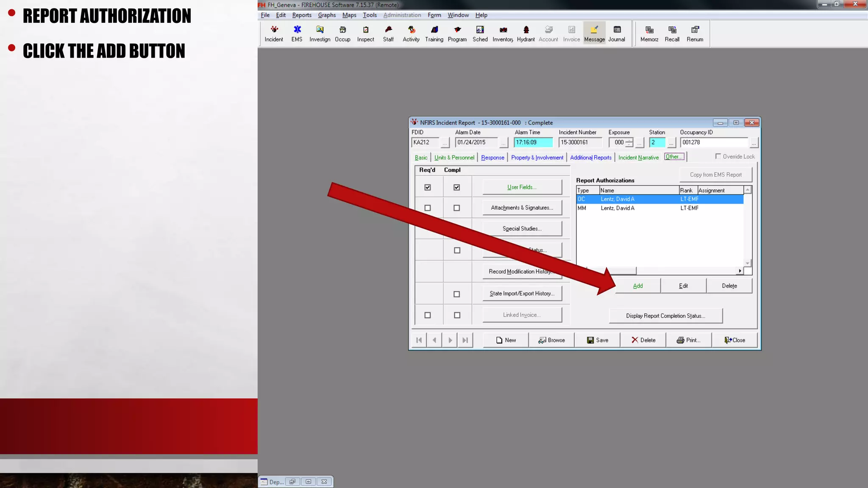Open the Training toolbar icon
868x488 pixels.
[x=434, y=33]
